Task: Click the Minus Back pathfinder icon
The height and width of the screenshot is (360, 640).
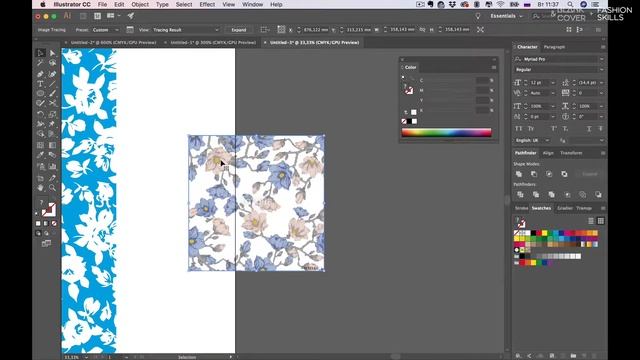Action: 598,195
